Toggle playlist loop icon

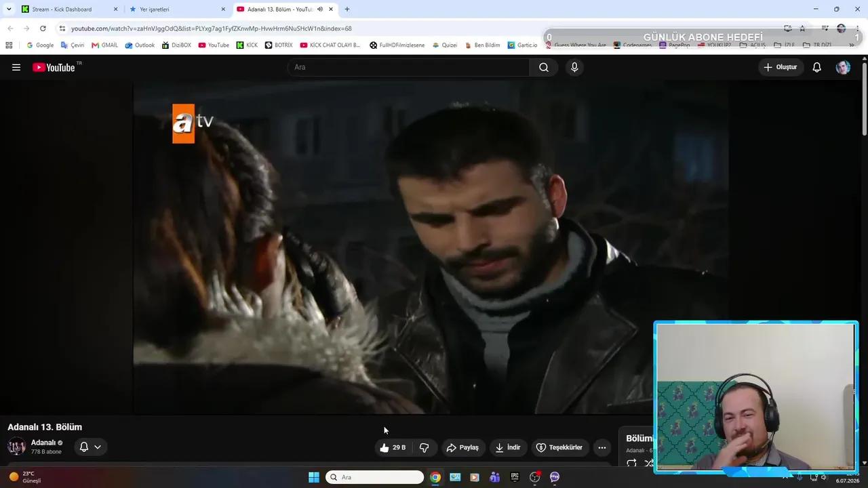coord(631,464)
